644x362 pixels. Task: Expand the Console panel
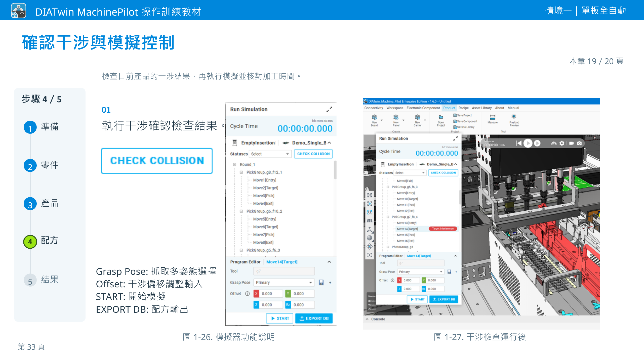(x=367, y=319)
